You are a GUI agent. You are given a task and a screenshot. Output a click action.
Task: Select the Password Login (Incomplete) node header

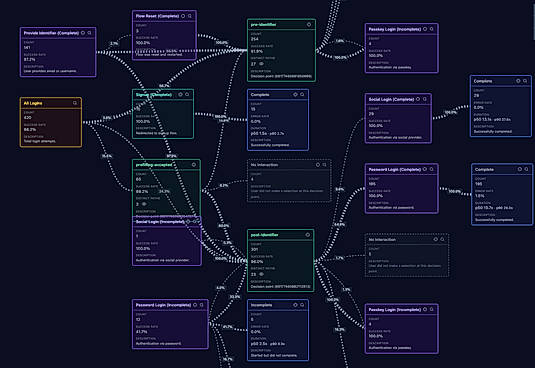[x=170, y=305]
